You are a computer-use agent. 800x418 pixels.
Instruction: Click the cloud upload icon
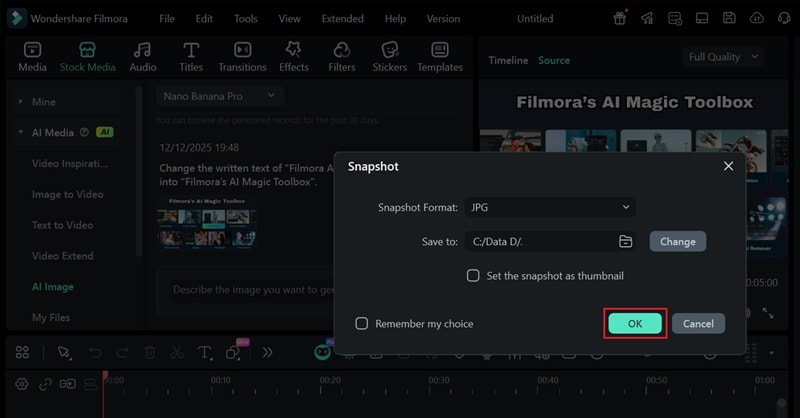tap(757, 18)
